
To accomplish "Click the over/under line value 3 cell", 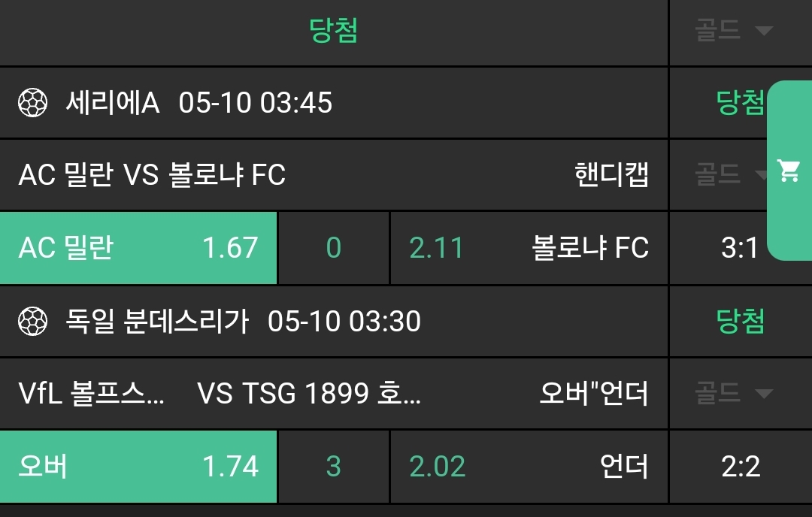I will 334,466.
